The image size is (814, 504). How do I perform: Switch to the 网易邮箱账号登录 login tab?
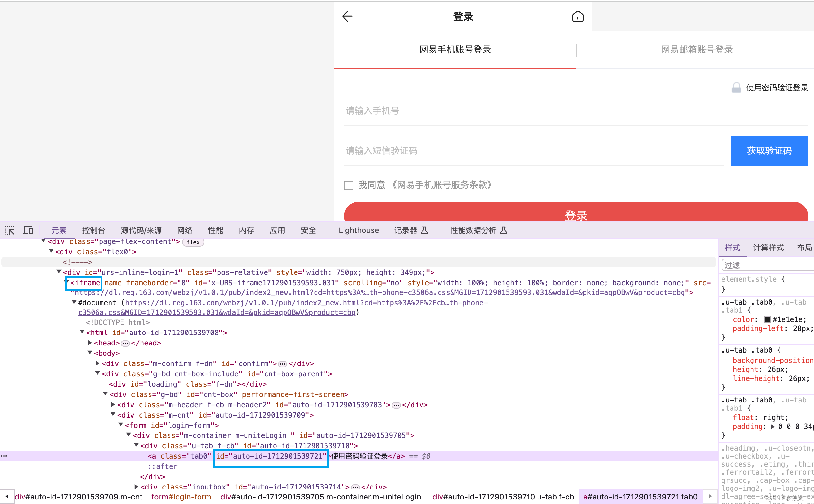tap(696, 49)
